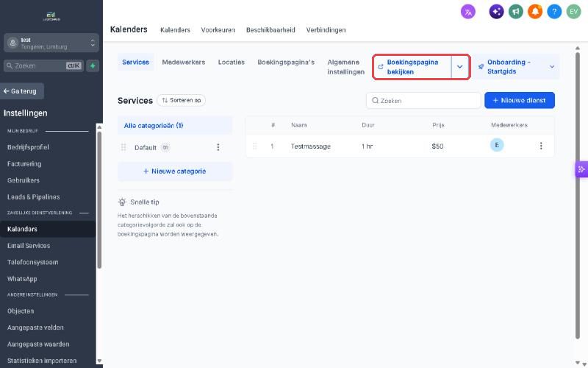Click the Ga terug button
The height and width of the screenshot is (368, 588).
coord(22,91)
